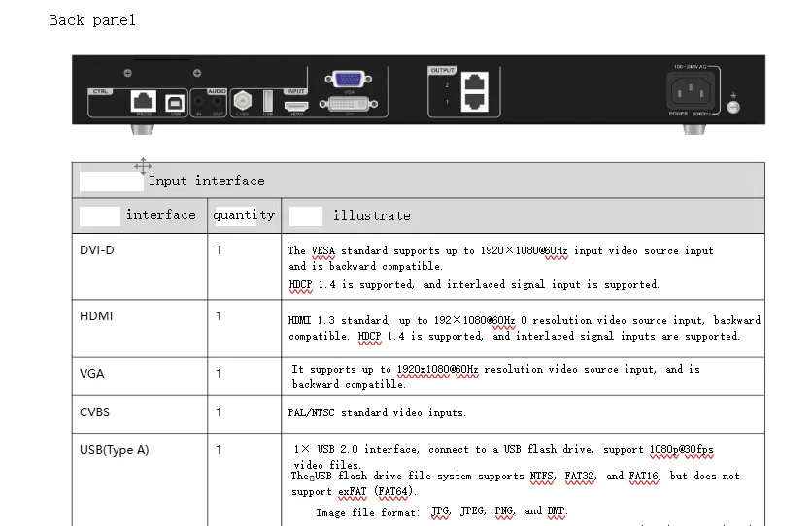Click the DVI-D table cell
The image size is (812, 526).
[x=140, y=266]
